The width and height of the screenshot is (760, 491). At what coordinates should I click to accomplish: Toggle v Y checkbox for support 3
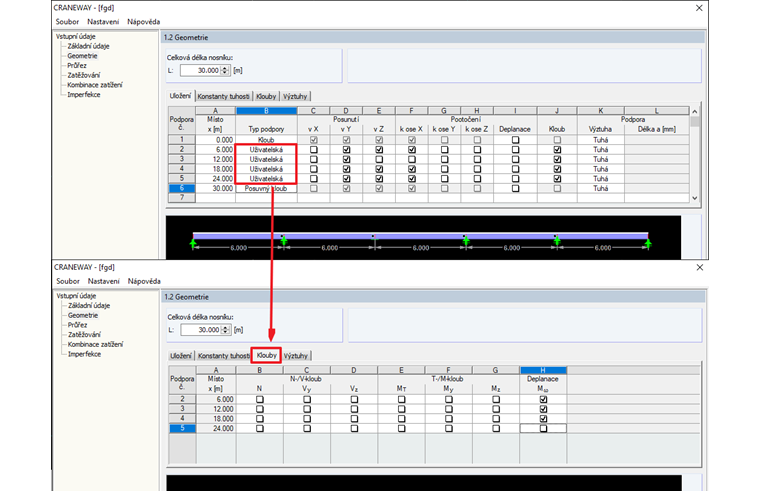[346, 159]
